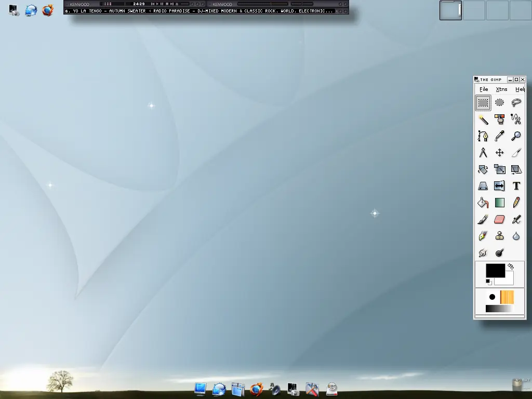Open the disk drive dock icon
This screenshot has height=399, width=532.
pyautogui.click(x=332, y=389)
